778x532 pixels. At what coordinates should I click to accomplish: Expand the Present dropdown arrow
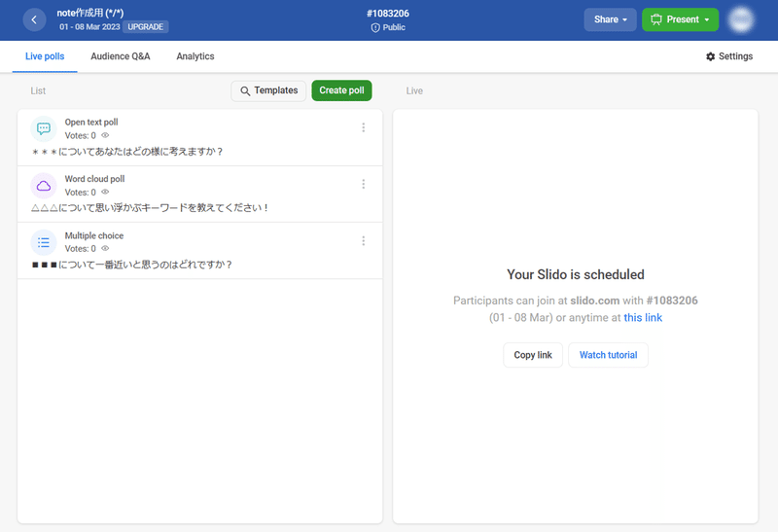(707, 19)
